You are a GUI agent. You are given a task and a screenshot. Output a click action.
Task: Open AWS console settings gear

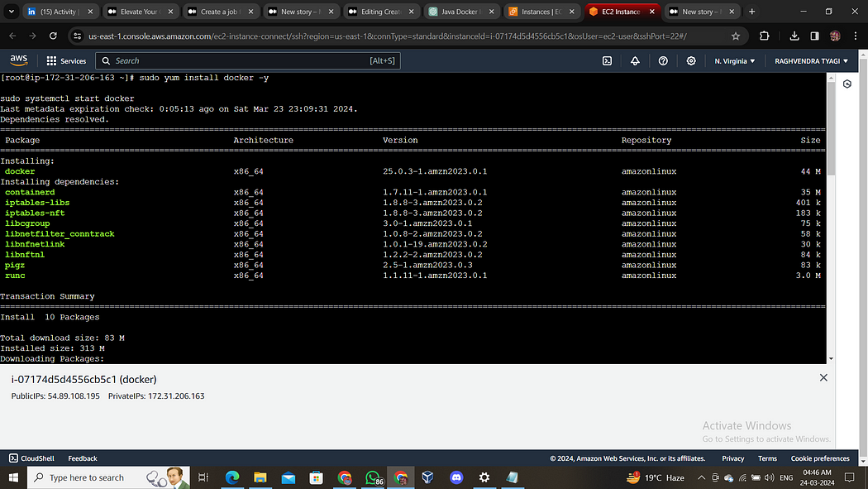[x=691, y=60]
